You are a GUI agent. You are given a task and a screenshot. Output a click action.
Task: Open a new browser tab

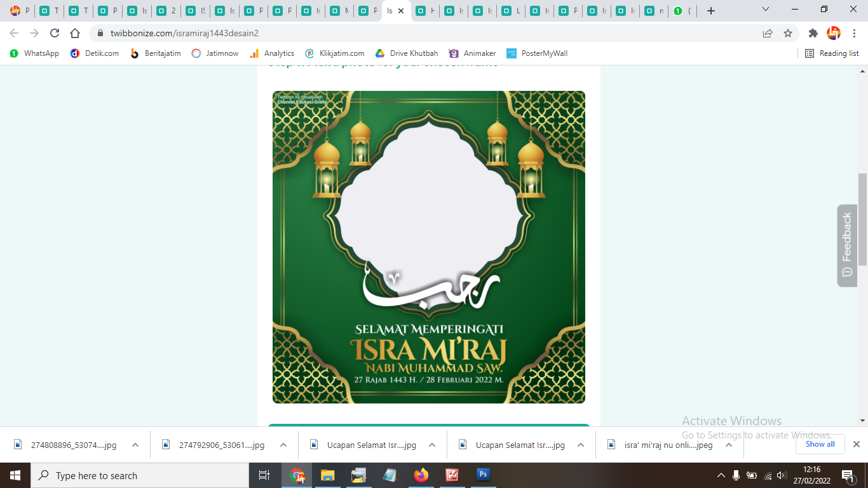[x=711, y=11]
